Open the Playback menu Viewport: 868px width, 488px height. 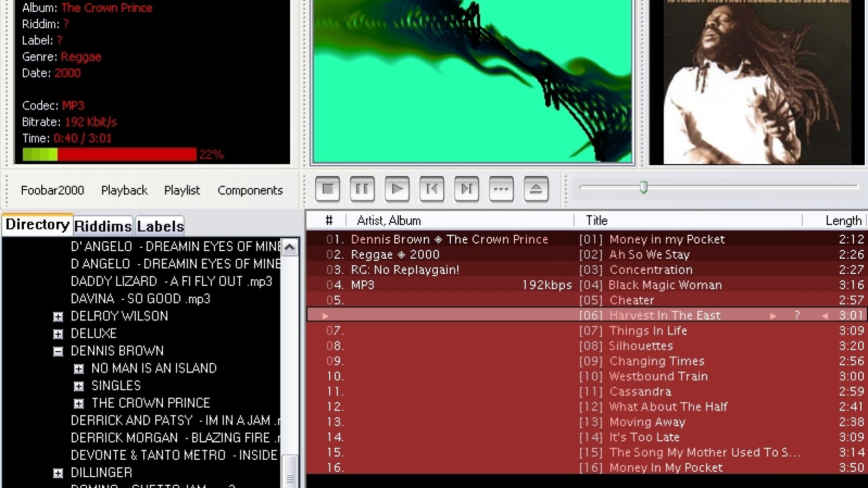coord(124,190)
